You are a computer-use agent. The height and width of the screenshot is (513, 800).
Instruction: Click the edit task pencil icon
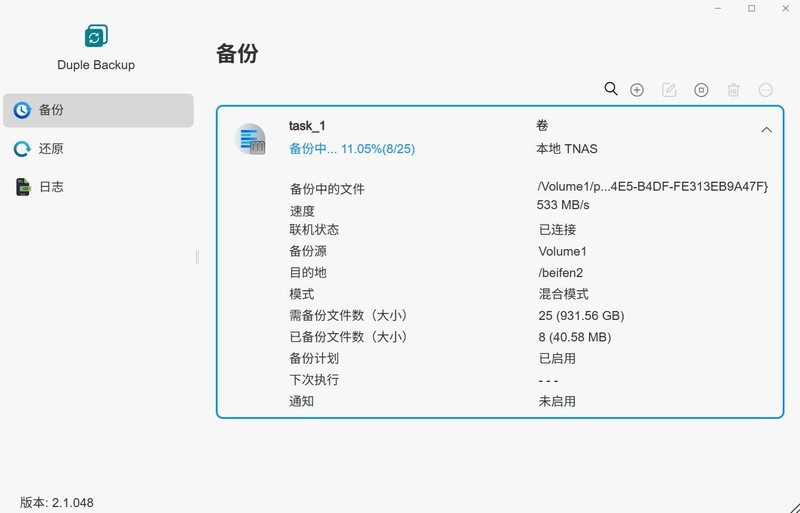(x=669, y=90)
